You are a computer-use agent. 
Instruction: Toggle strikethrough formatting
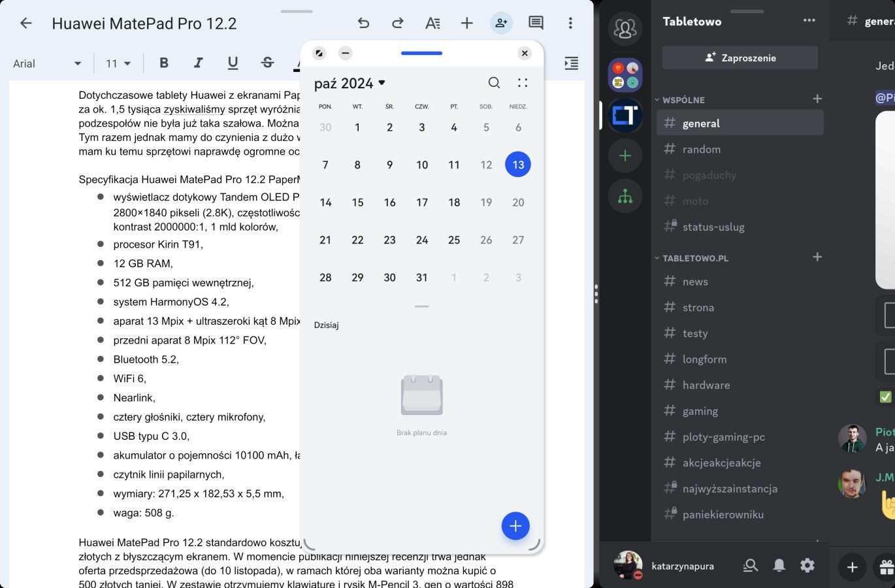coord(267,63)
